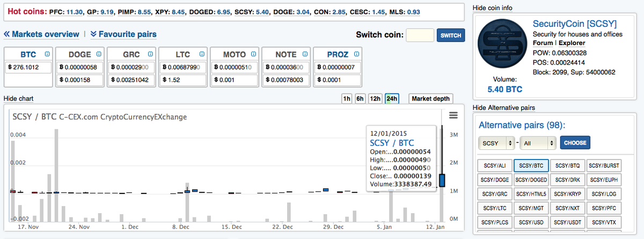Select the 24h chart interval

pos(392,99)
